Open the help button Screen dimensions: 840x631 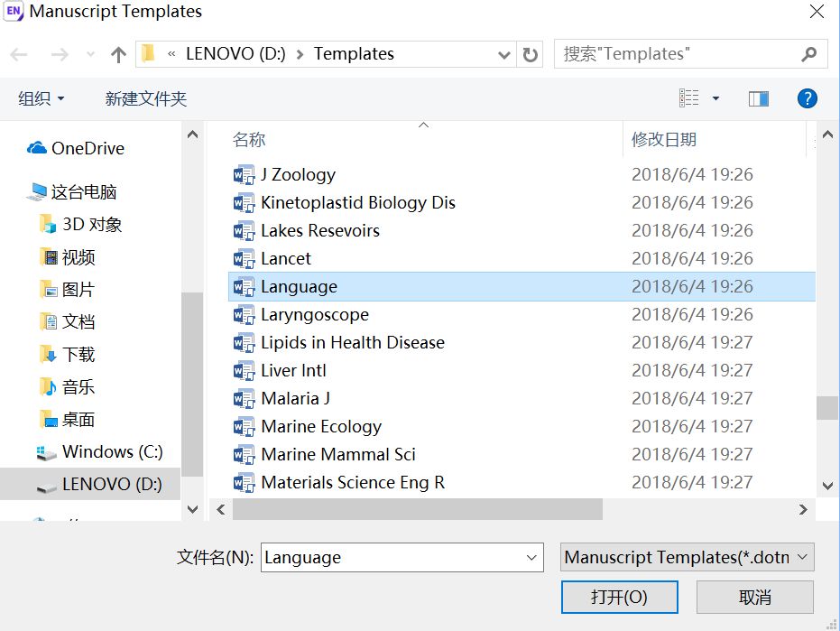pos(807,98)
